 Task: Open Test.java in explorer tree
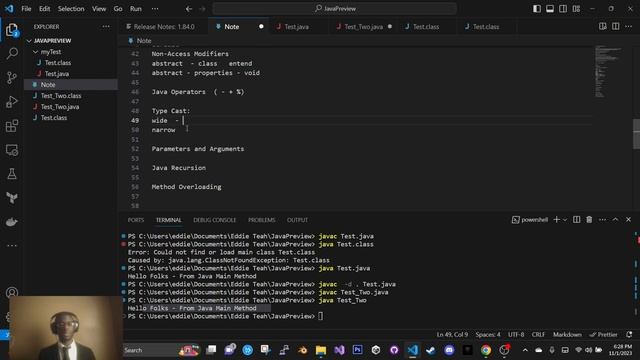click(57, 74)
